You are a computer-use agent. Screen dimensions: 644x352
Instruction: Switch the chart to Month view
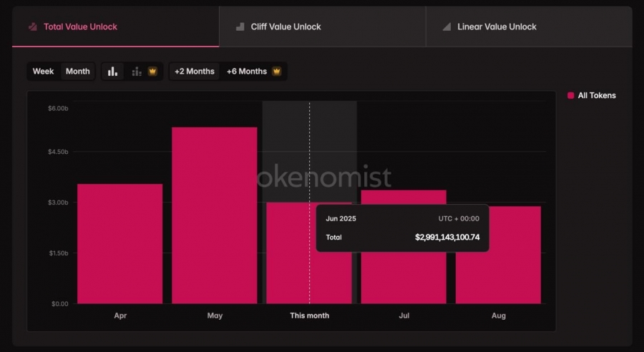click(x=77, y=72)
